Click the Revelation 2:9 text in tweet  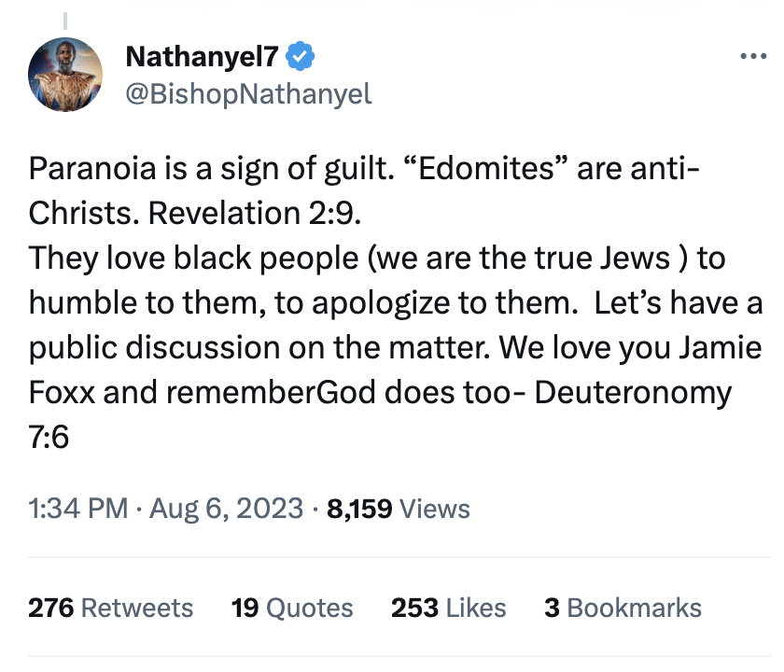click(x=255, y=213)
